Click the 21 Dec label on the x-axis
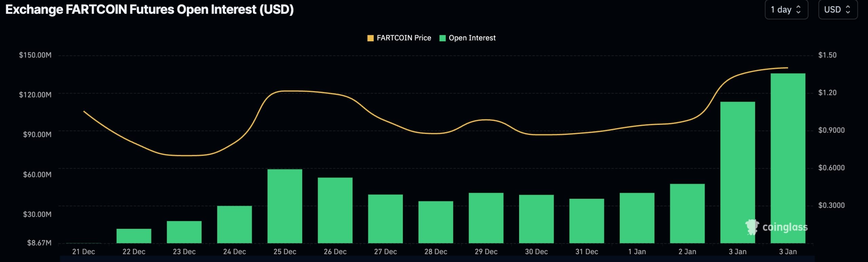The height and width of the screenshot is (262, 868). 83,252
